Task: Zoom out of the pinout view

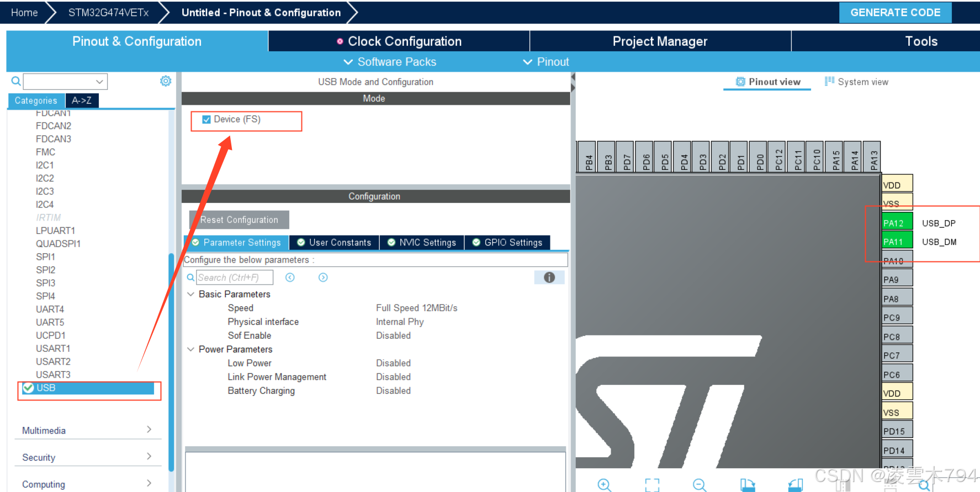Action: [700, 485]
